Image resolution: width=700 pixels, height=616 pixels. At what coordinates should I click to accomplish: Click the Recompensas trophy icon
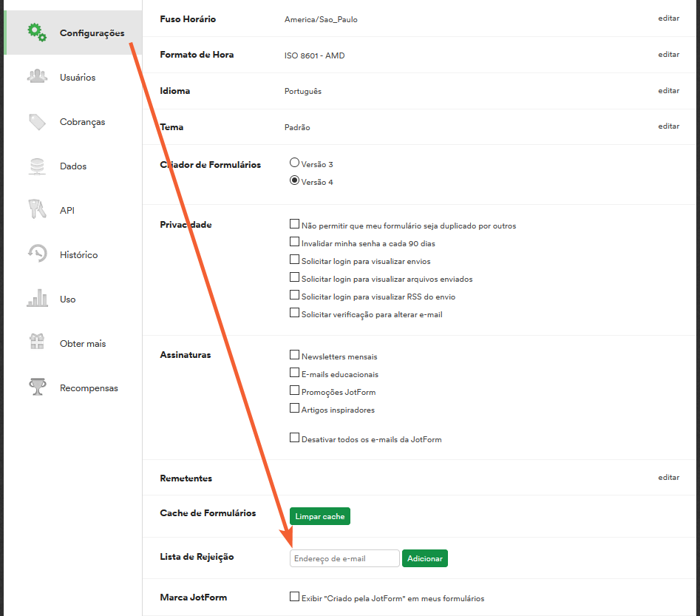coord(37,387)
